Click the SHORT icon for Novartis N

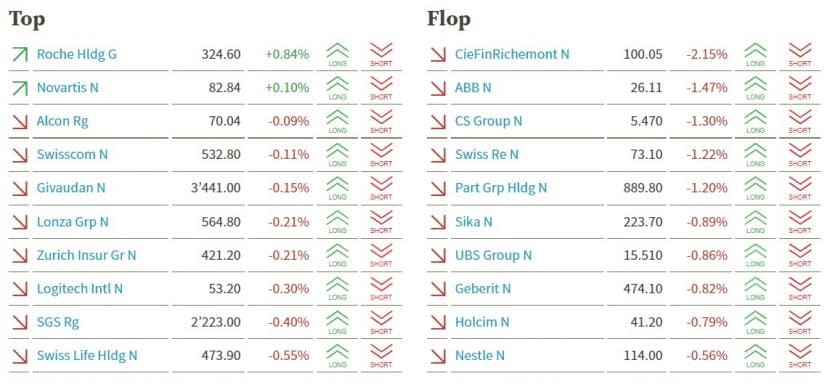[x=381, y=88]
